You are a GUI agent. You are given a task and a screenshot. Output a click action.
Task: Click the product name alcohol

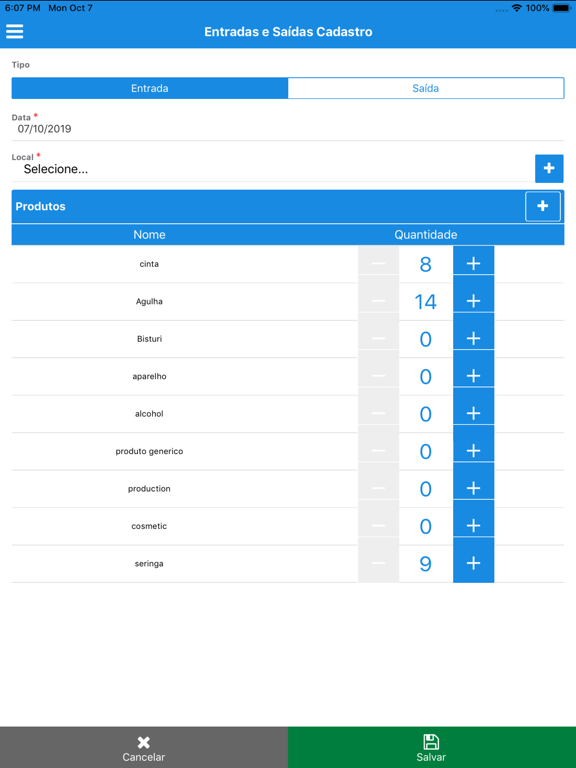[x=149, y=414]
